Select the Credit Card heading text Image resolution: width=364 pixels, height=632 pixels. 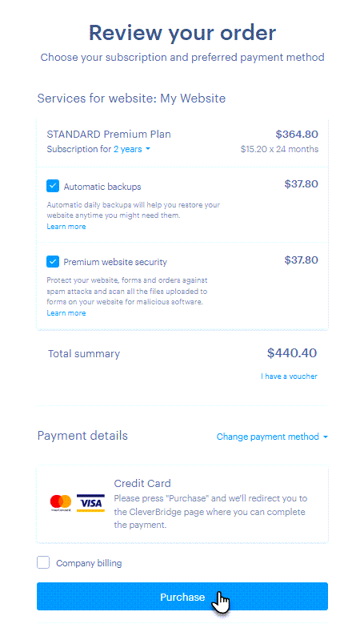pyautogui.click(x=142, y=483)
